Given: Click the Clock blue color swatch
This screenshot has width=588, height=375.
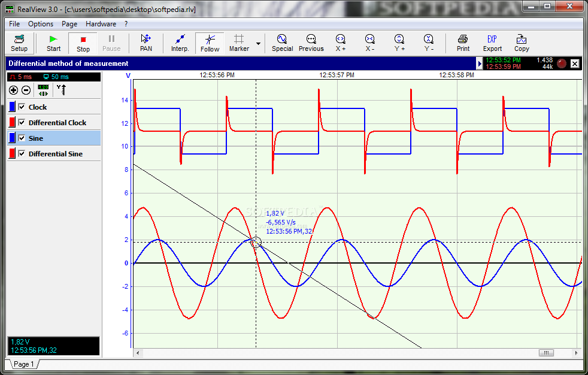Looking at the screenshot, I should pyautogui.click(x=12, y=107).
